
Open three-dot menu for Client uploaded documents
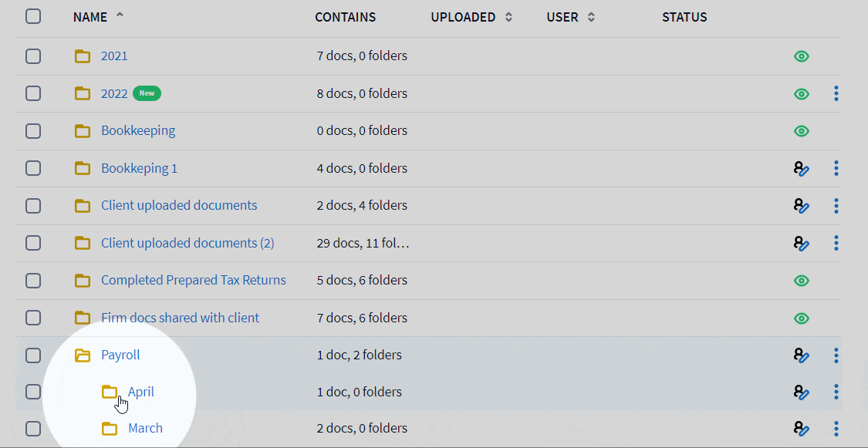coord(836,206)
